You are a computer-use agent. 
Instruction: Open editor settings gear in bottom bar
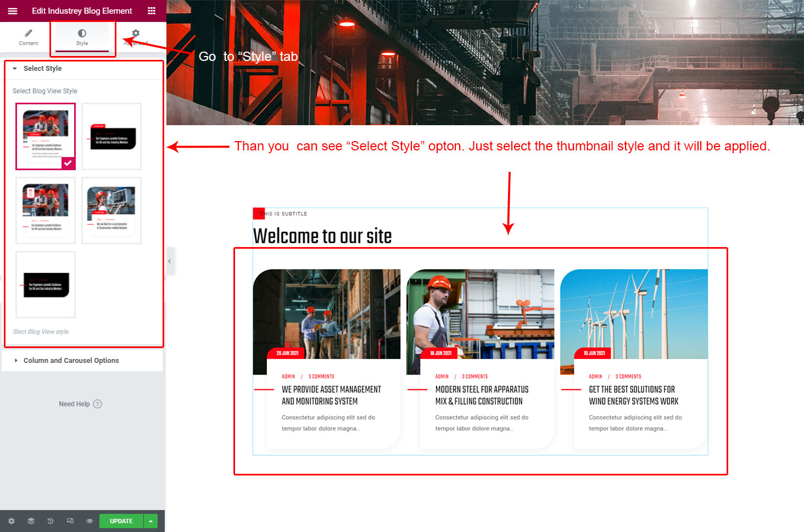(12, 521)
